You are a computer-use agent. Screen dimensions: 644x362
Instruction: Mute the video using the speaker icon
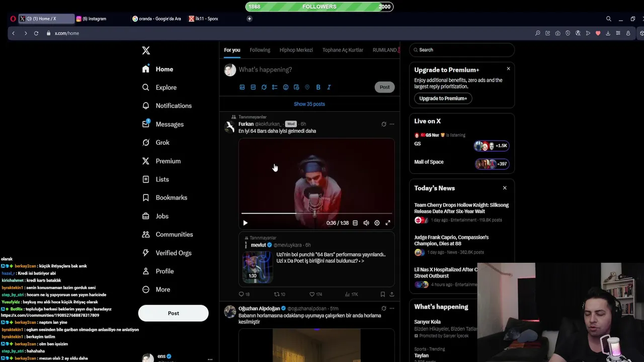pyautogui.click(x=366, y=223)
